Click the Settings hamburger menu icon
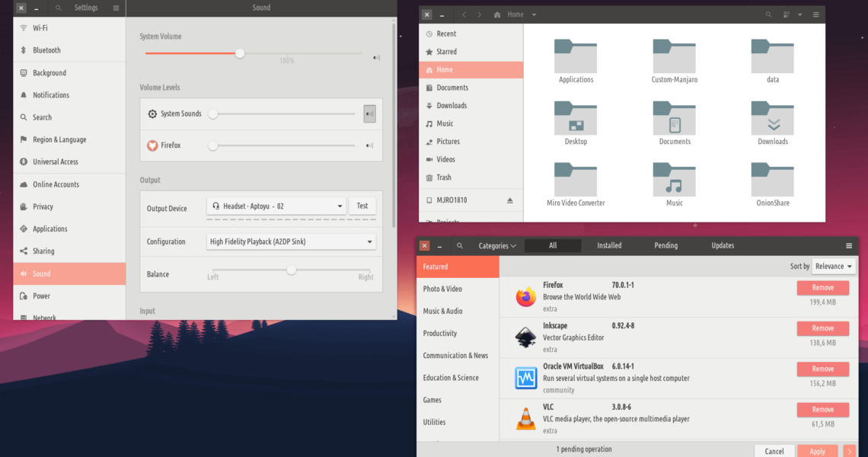 [116, 8]
